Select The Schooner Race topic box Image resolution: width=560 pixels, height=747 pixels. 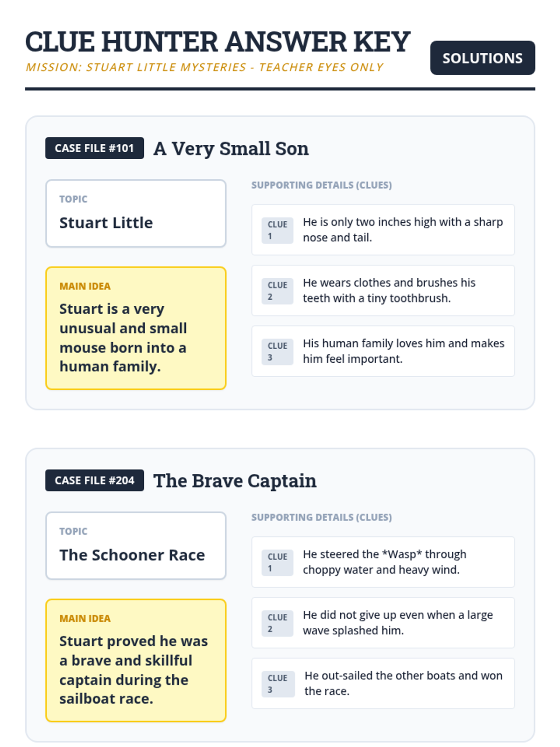coord(136,546)
